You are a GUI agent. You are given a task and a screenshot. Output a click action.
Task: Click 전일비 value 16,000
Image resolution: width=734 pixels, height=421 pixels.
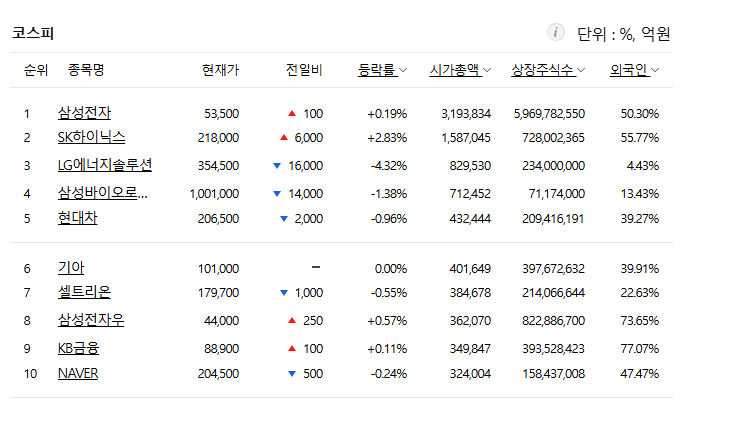(306, 166)
